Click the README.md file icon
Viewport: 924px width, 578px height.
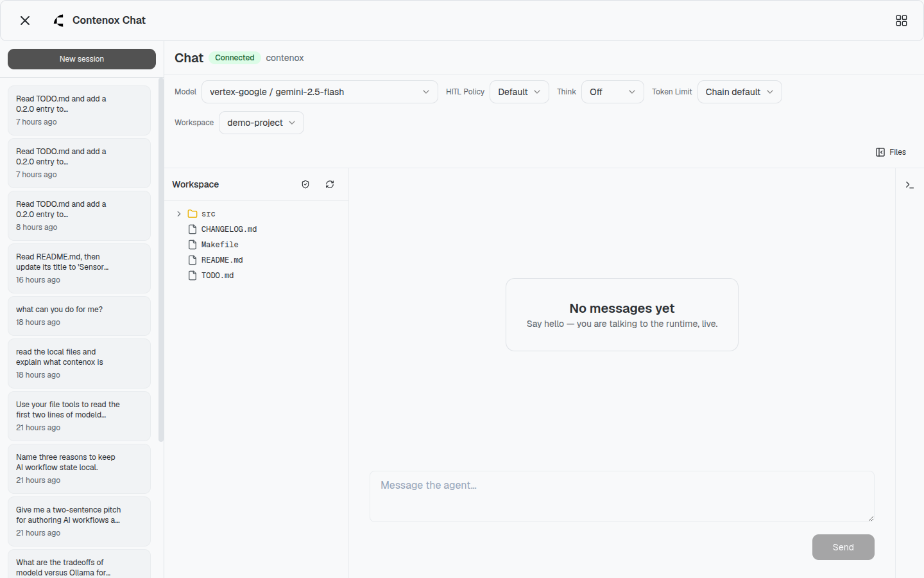click(193, 260)
